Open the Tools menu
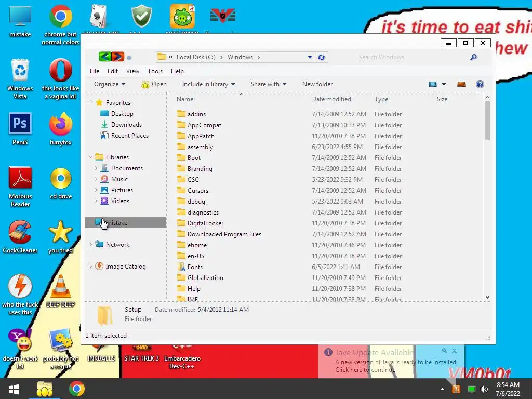This screenshot has width=532, height=399. pos(155,71)
